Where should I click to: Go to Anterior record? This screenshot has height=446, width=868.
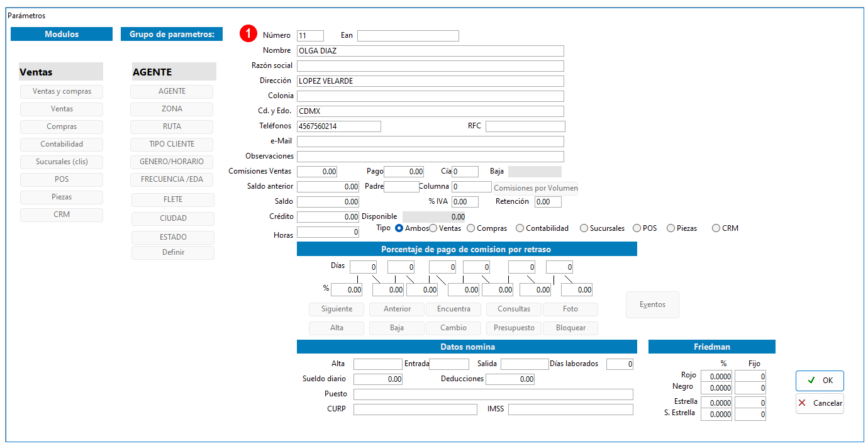pyautogui.click(x=397, y=309)
